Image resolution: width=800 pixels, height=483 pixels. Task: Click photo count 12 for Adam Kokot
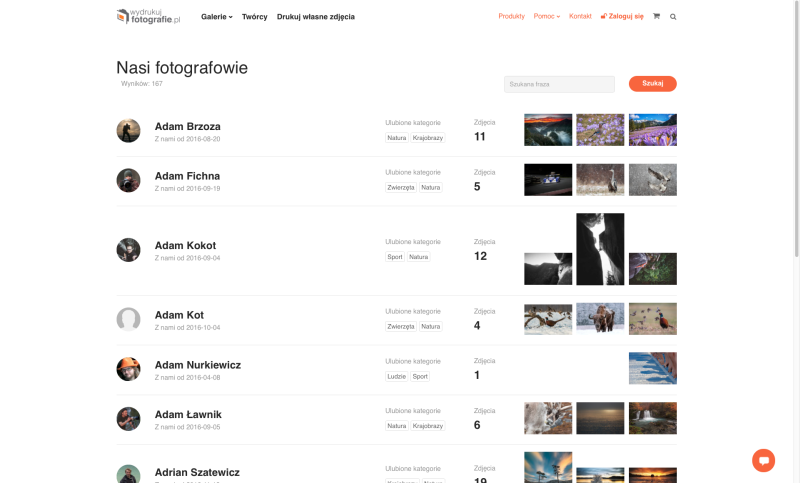point(480,256)
